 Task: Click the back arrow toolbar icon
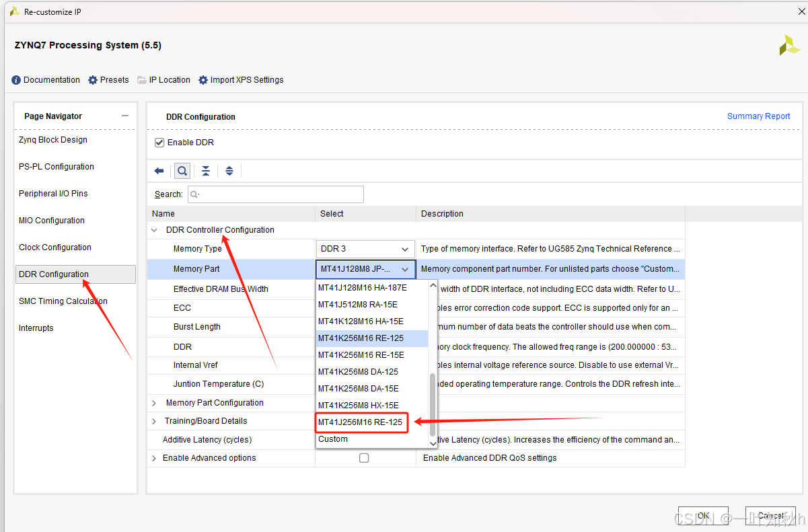point(159,171)
